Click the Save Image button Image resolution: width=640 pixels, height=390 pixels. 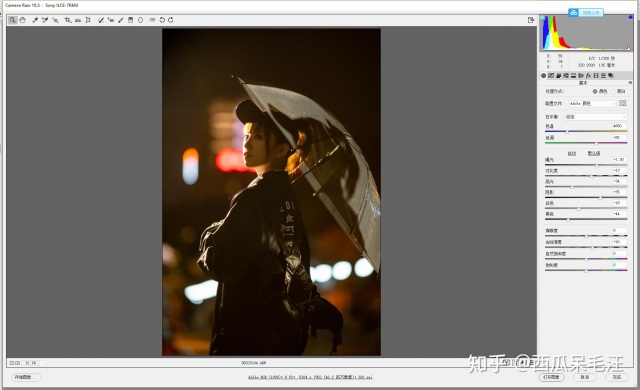point(25,377)
